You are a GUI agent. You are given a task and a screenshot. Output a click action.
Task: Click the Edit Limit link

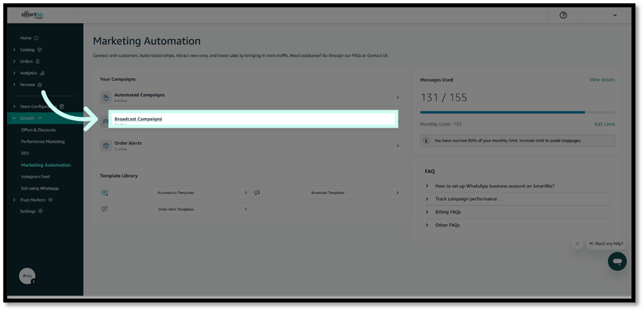604,124
